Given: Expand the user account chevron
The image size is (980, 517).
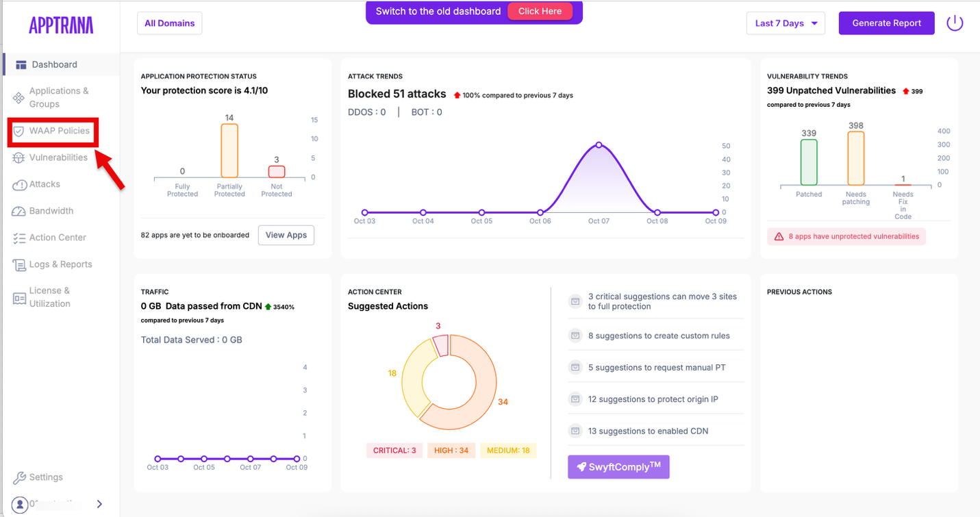Looking at the screenshot, I should click(99, 504).
